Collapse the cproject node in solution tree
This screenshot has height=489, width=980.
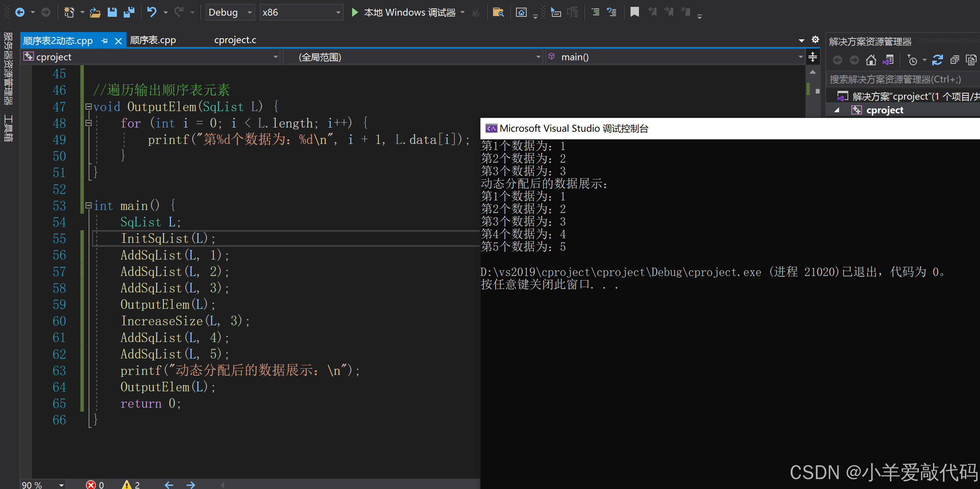(x=837, y=110)
